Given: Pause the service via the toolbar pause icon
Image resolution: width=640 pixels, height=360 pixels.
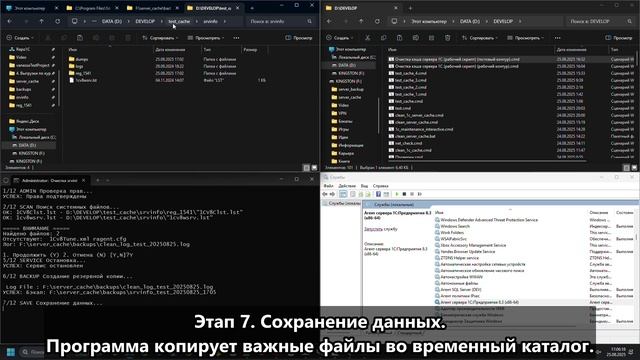Looking at the screenshot, I should [412, 194].
